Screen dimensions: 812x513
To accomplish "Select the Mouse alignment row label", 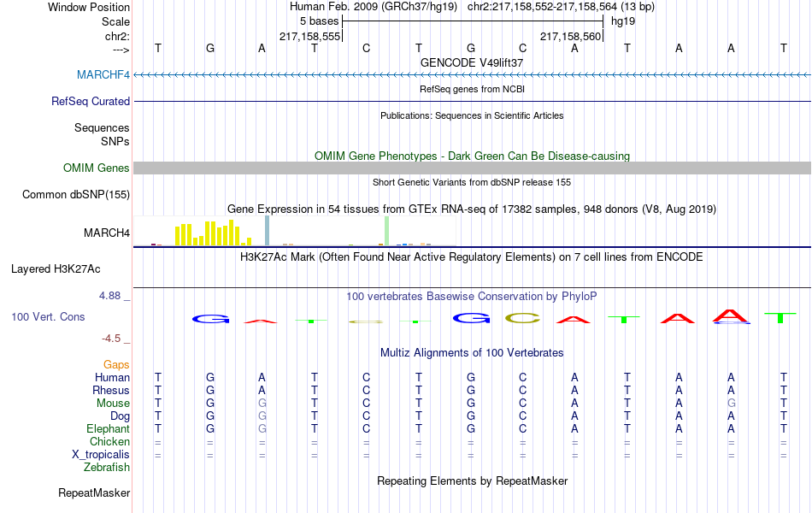I will (x=114, y=404).
